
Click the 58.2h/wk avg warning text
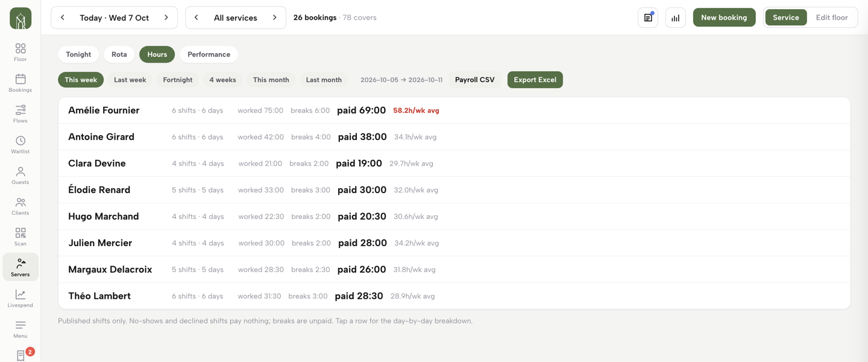[416, 110]
